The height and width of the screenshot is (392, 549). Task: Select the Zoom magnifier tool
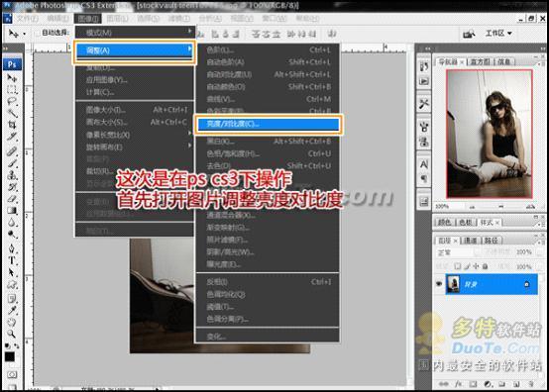12,334
